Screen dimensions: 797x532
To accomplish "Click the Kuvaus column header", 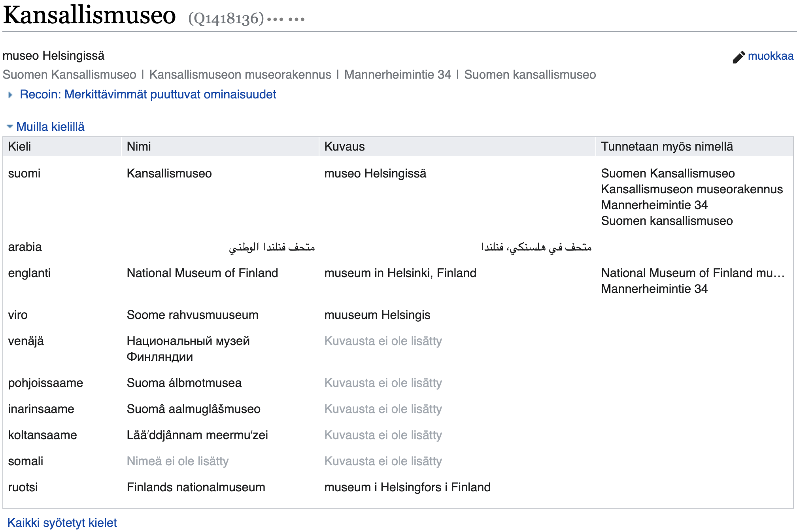I will click(x=457, y=147).
